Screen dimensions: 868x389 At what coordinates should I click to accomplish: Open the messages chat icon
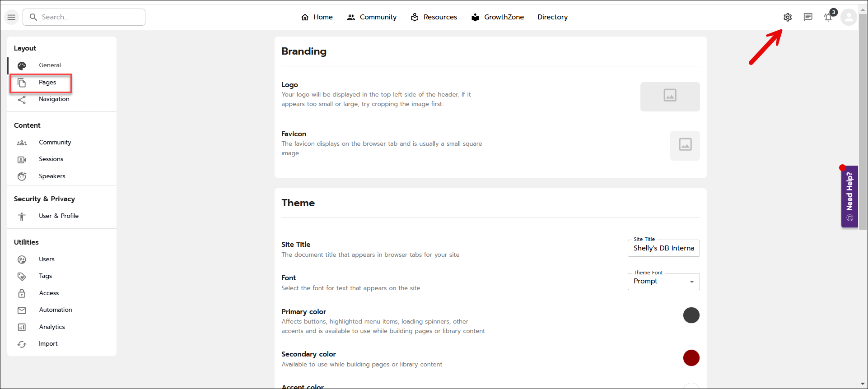[808, 17]
